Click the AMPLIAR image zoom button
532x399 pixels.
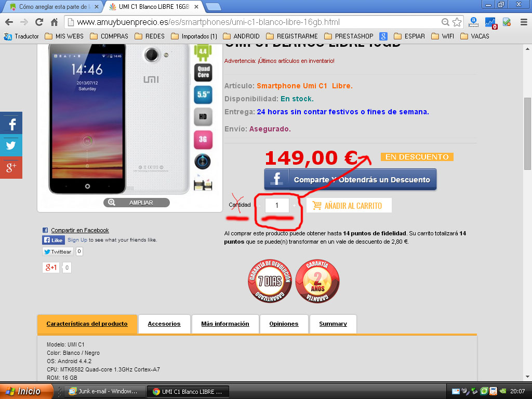click(137, 203)
